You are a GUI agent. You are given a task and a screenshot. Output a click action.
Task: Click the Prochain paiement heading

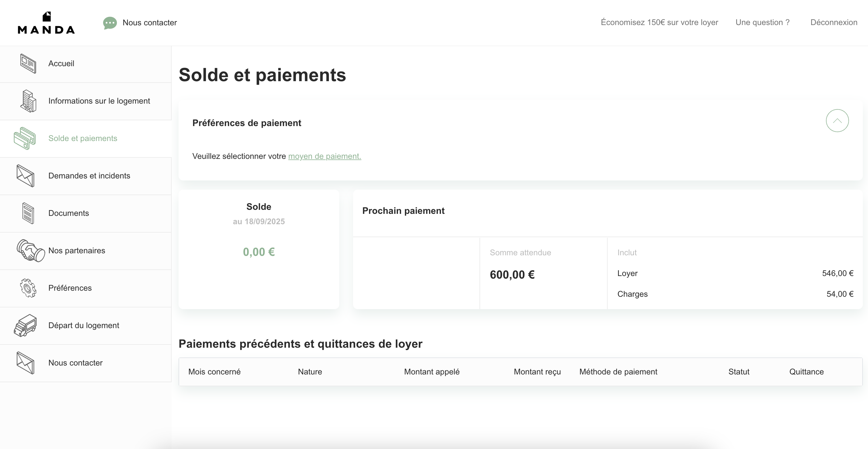(403, 211)
